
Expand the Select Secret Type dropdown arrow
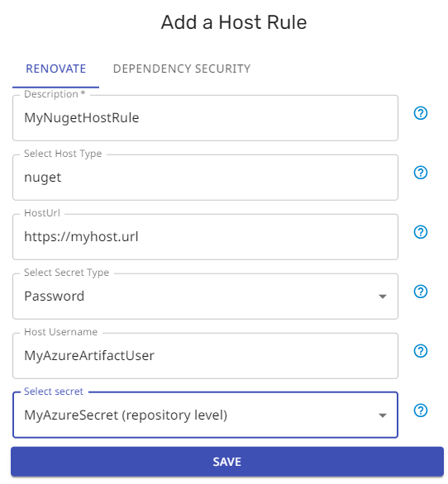point(383,297)
